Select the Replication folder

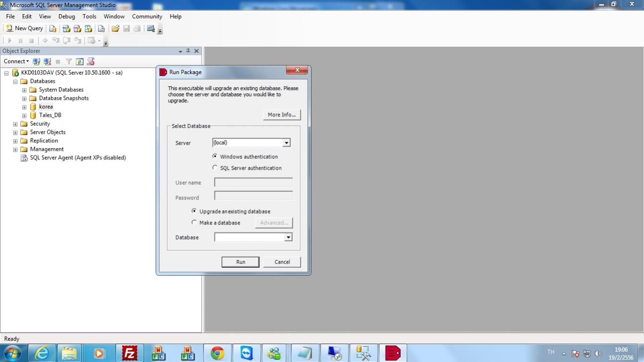(x=44, y=140)
